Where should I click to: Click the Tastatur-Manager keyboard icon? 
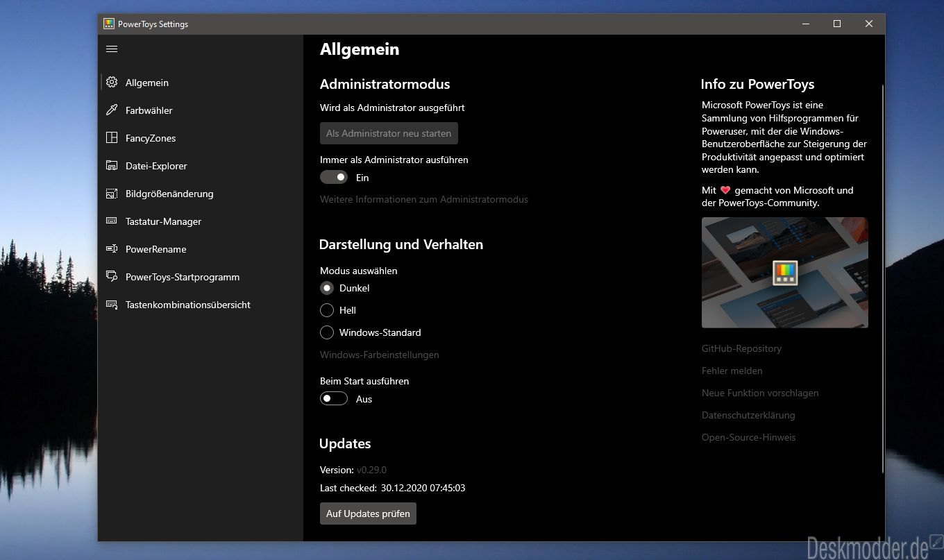112,221
